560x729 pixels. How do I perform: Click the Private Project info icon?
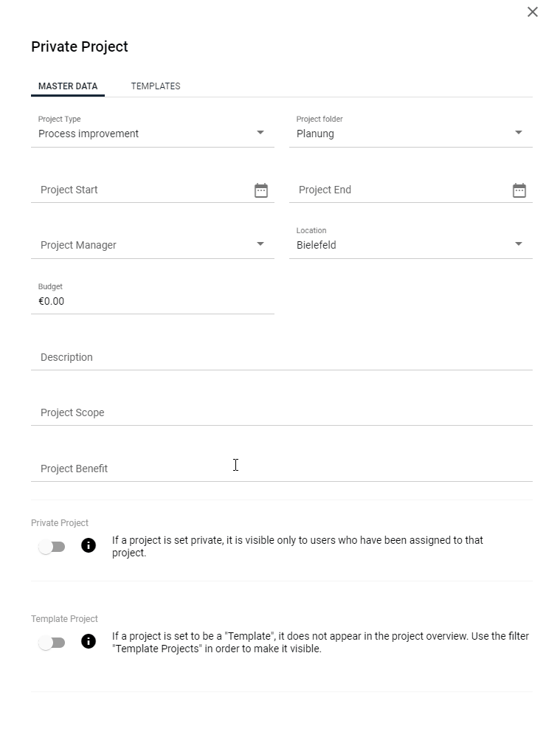[x=89, y=545]
